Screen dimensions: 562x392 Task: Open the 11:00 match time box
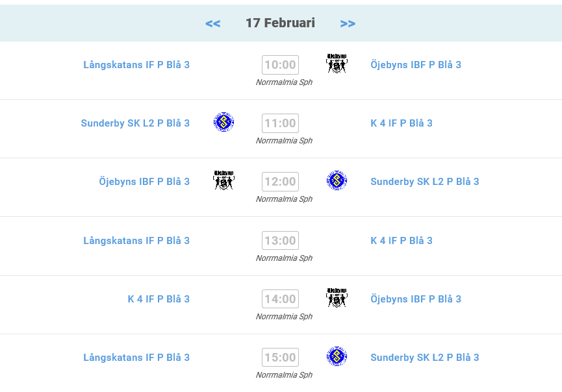[x=280, y=123]
